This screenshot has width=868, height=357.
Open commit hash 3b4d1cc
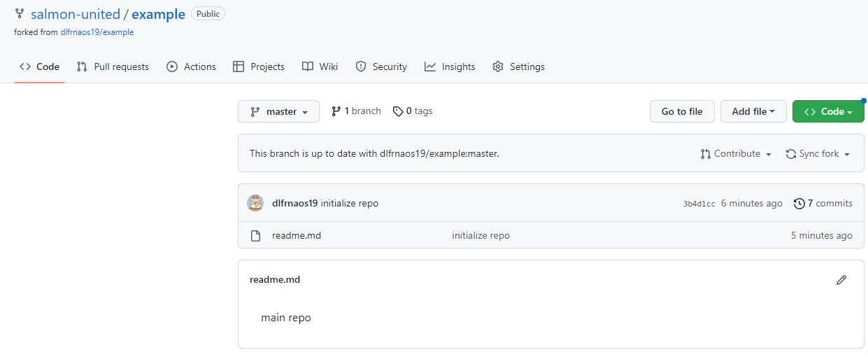tap(699, 204)
